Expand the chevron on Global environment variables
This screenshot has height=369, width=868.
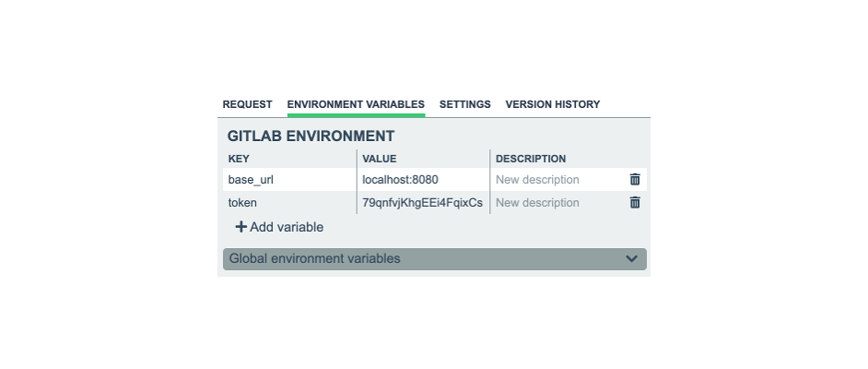tap(631, 259)
